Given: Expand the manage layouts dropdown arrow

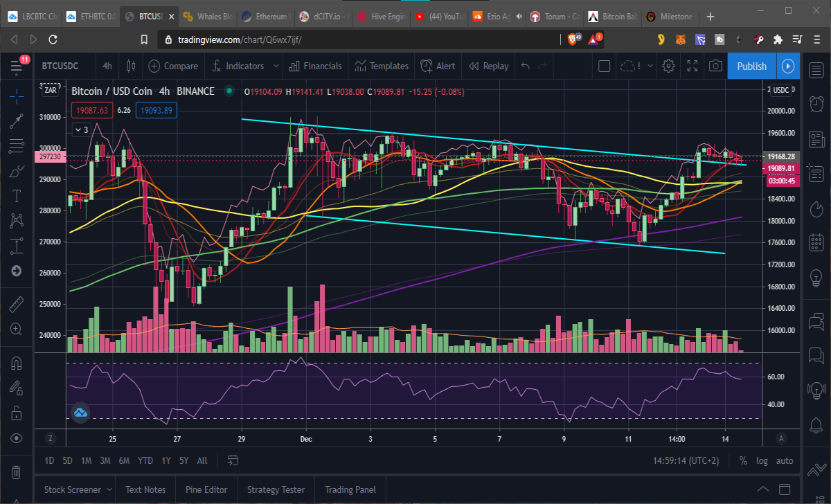Looking at the screenshot, I should click(x=650, y=66).
